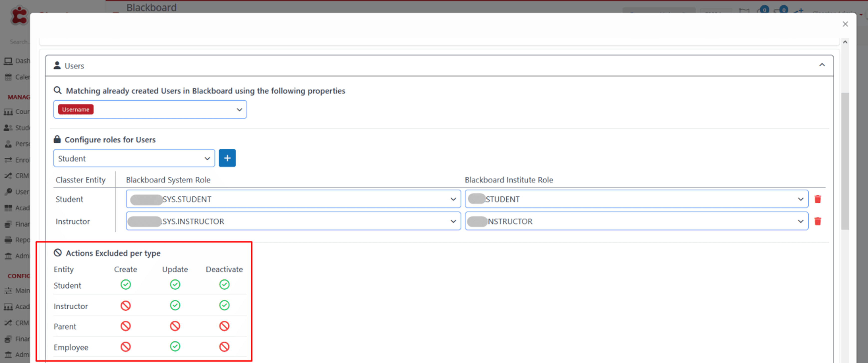The image size is (868, 363).
Task: Open the Student role type dropdown
Action: point(134,158)
